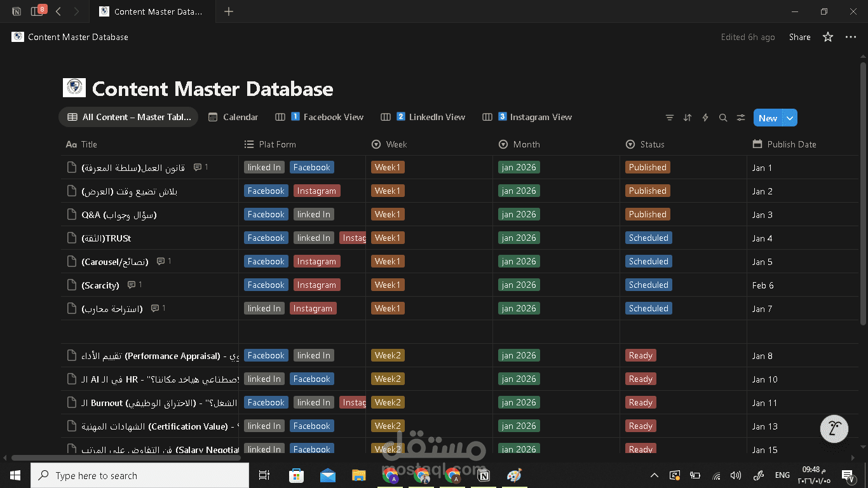Open File Explorer in the taskbar
Screen dimensions: 868x488
tap(358, 475)
